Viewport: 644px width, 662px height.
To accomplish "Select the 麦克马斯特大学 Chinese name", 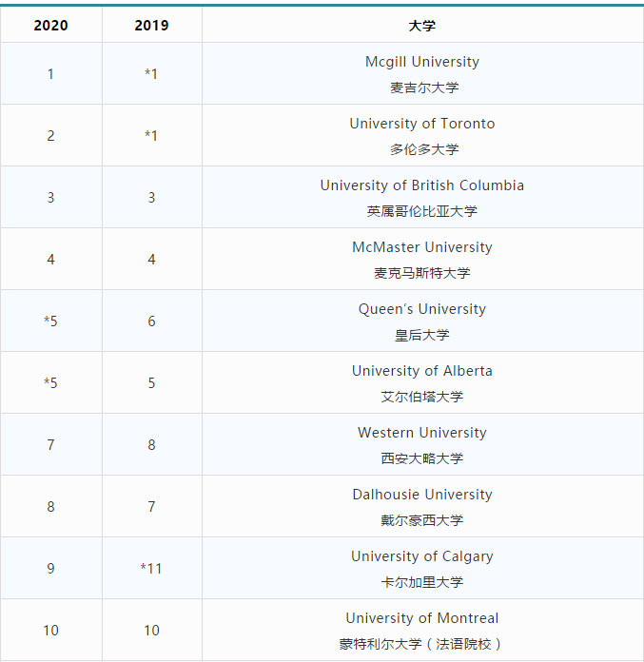I will pos(422,273).
